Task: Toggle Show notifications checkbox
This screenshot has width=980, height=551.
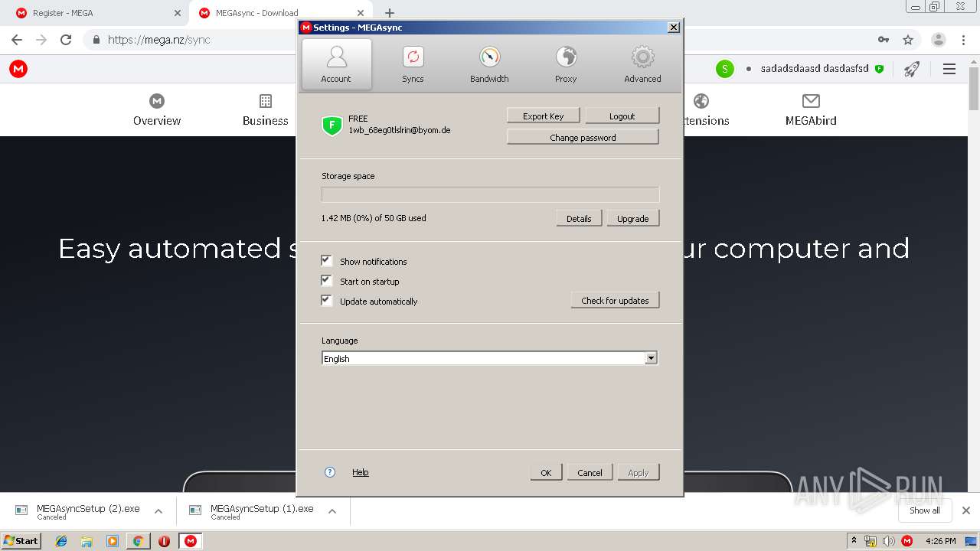Action: [326, 260]
